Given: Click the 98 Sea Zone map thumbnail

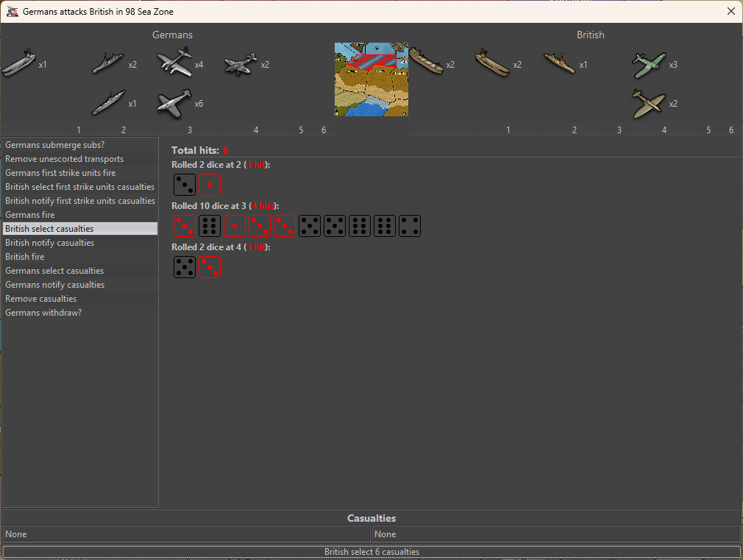Looking at the screenshot, I should pyautogui.click(x=371, y=79).
